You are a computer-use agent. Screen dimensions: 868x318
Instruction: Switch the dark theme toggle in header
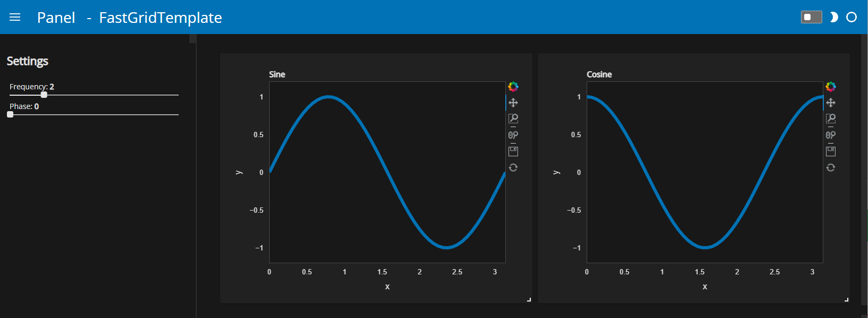click(x=811, y=18)
